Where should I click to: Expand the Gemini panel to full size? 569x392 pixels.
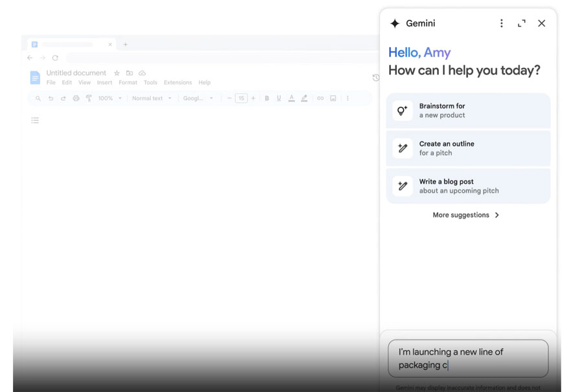[522, 23]
